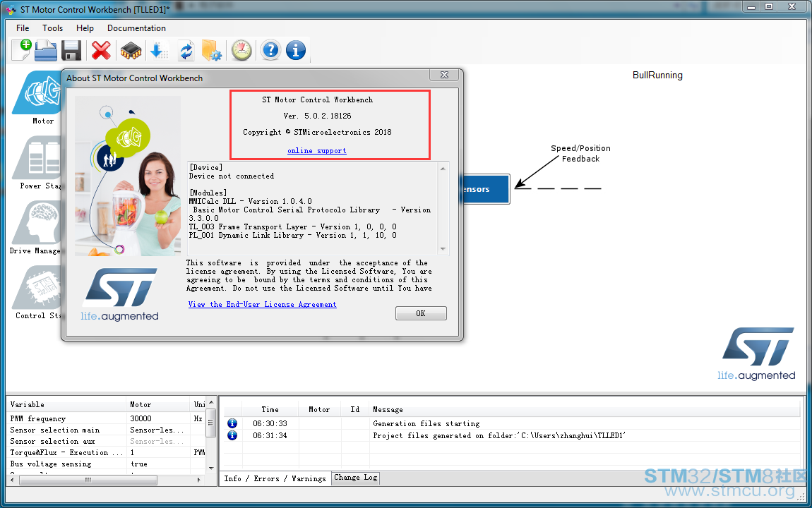Open the Tools menu
This screenshot has height=508, width=812.
[x=52, y=28]
